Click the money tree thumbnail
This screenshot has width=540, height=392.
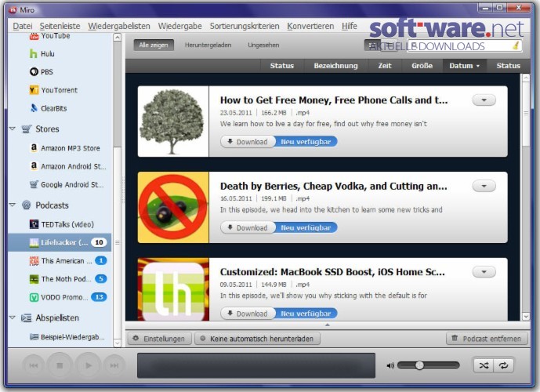click(173, 122)
